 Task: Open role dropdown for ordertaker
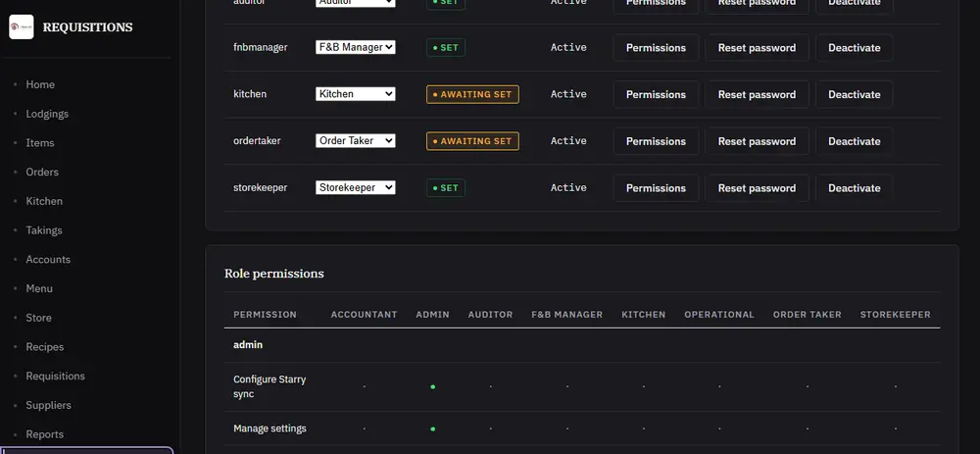tap(355, 140)
